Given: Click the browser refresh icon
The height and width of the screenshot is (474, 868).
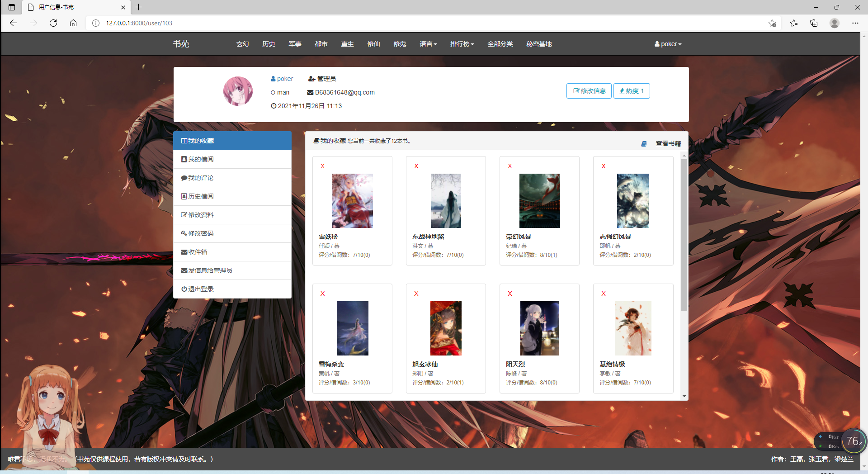Looking at the screenshot, I should pos(53,23).
